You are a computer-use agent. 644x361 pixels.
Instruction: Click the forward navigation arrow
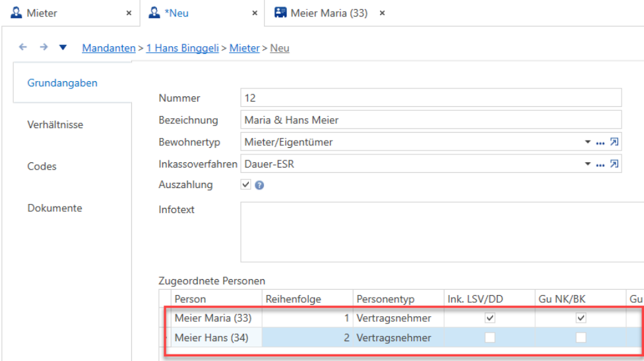coord(44,48)
